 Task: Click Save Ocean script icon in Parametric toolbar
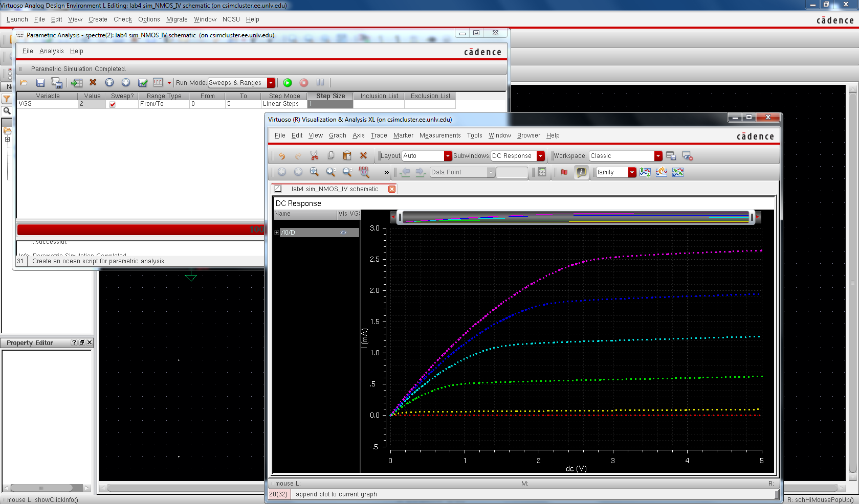[57, 82]
